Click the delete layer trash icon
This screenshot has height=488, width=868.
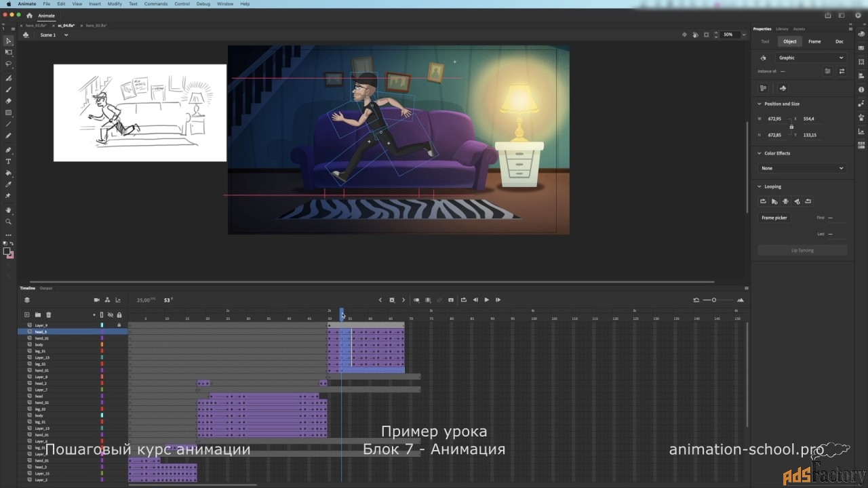[49, 314]
